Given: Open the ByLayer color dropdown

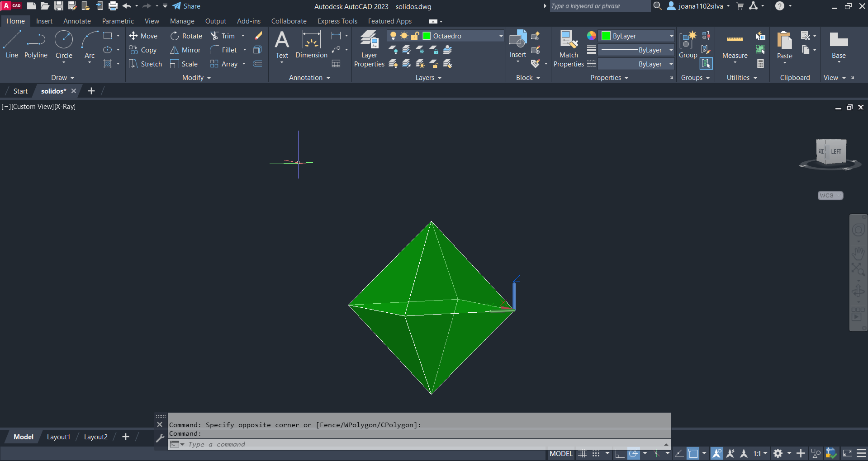Looking at the screenshot, I should [x=671, y=36].
